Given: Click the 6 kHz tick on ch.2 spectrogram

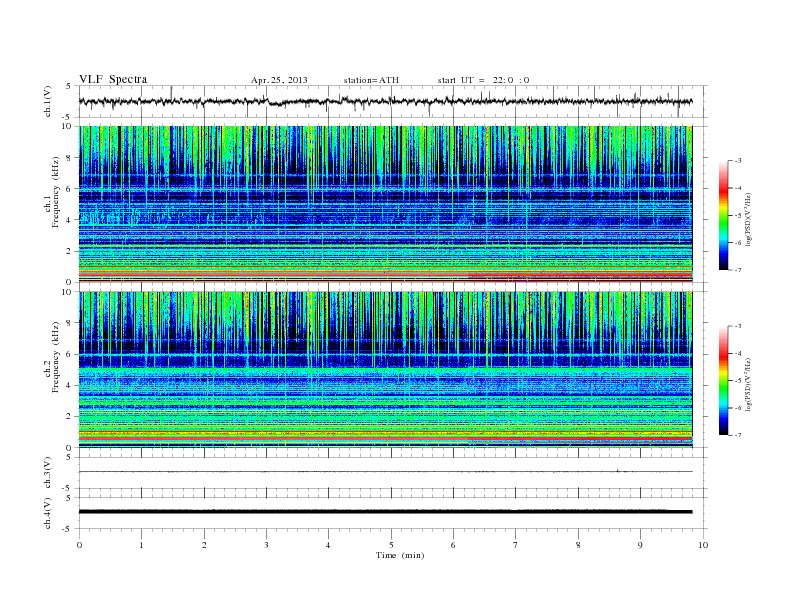Looking at the screenshot, I should (69, 354).
